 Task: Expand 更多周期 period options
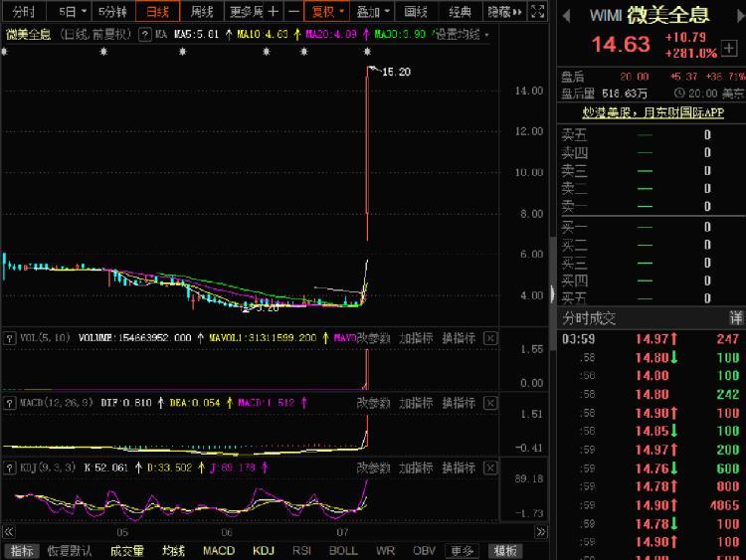click(246, 11)
